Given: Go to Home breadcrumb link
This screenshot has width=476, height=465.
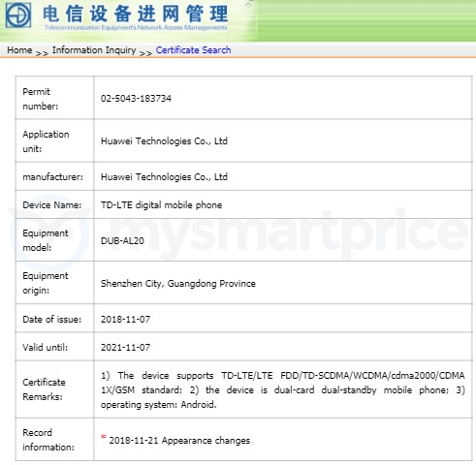Looking at the screenshot, I should coord(19,50).
